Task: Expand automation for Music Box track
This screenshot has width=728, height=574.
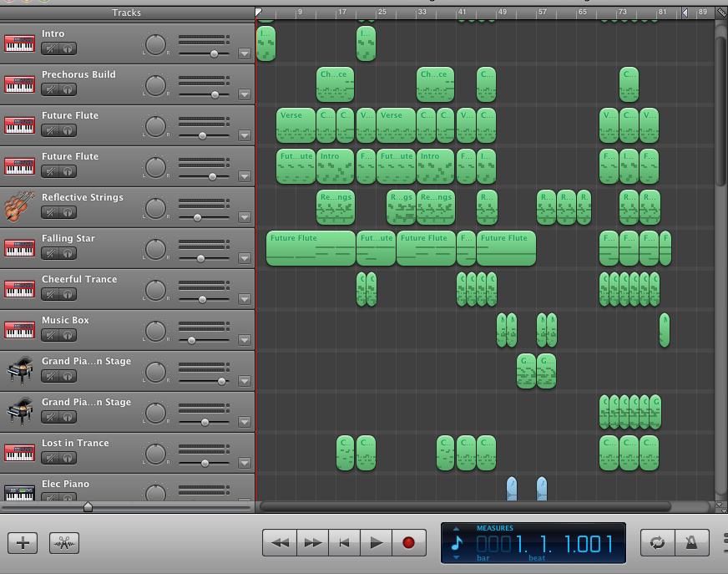Action: tap(245, 340)
